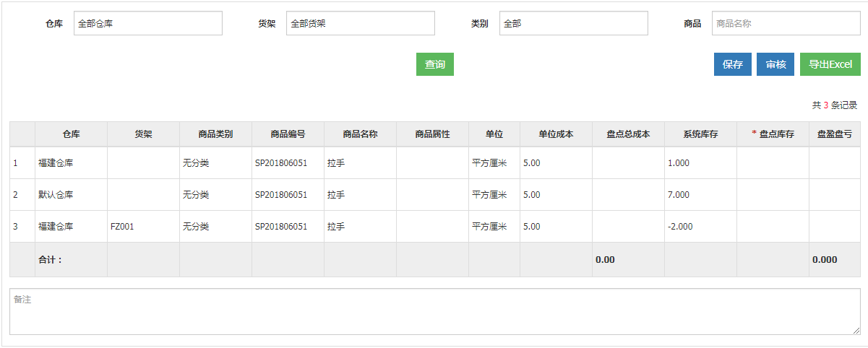The image size is (868, 348).
Task: Click the 单位成本 column header
Action: 556,134
